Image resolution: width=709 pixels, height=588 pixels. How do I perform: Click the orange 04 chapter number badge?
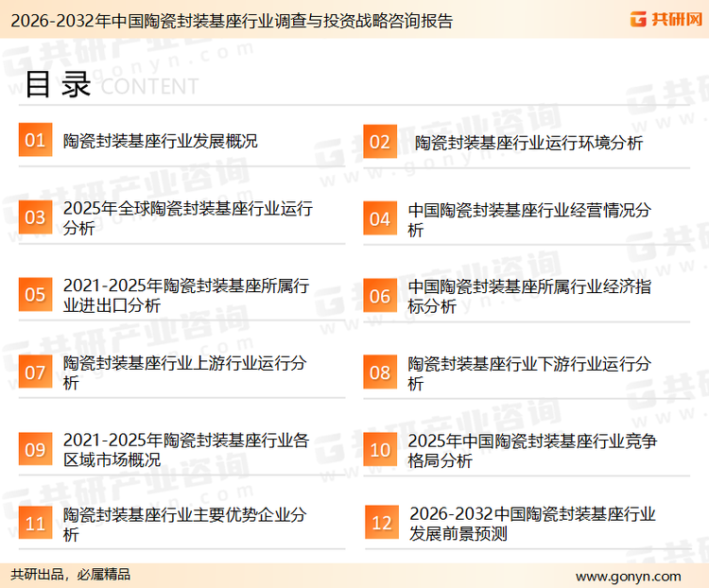point(380,218)
